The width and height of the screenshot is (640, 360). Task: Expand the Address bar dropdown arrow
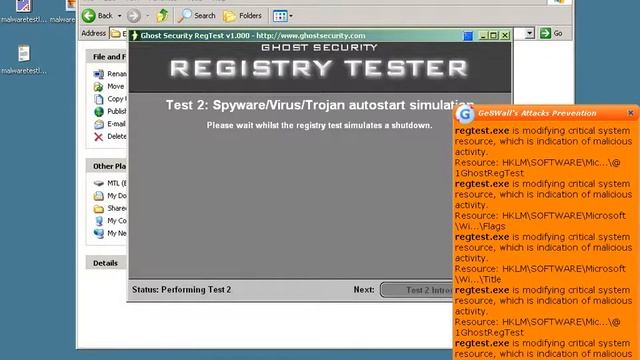point(529,33)
